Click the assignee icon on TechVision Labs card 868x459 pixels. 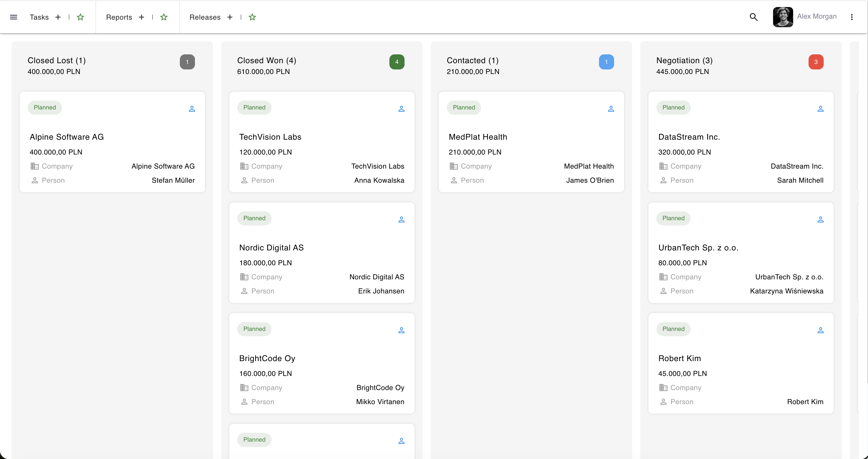point(401,109)
